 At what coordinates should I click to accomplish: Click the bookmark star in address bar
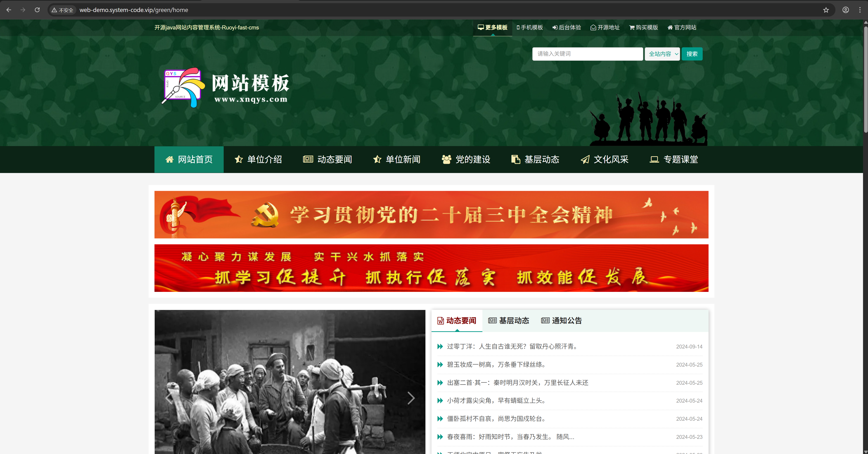(826, 10)
